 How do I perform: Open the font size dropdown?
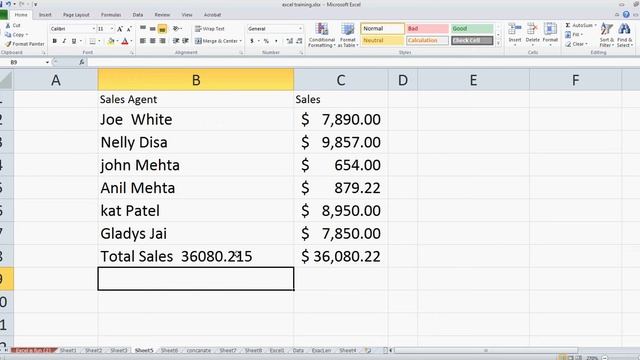(111, 29)
